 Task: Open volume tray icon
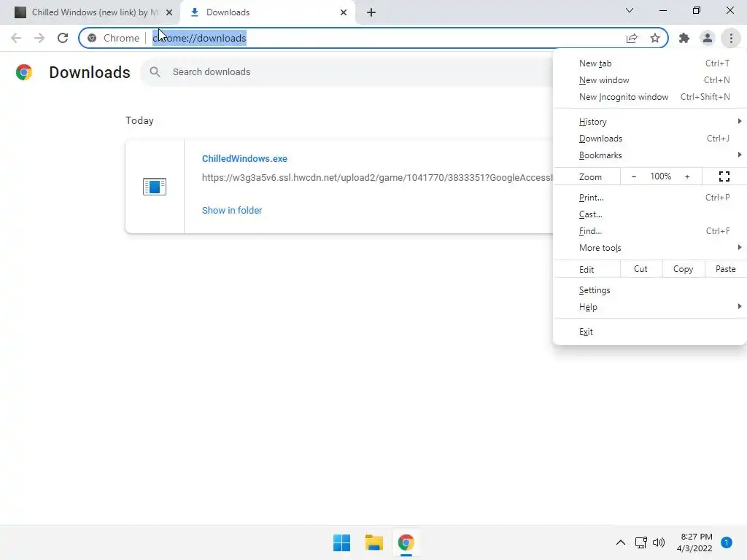click(x=659, y=542)
